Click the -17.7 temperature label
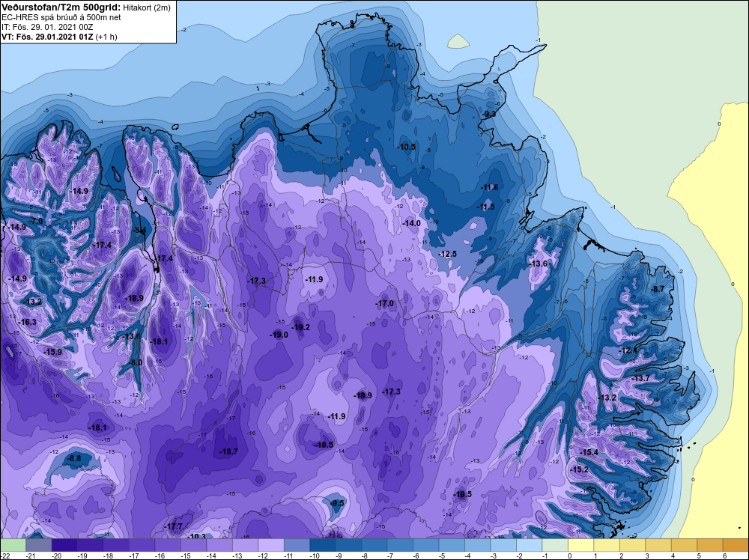Viewport: 749px width, 560px height. pyautogui.click(x=173, y=526)
